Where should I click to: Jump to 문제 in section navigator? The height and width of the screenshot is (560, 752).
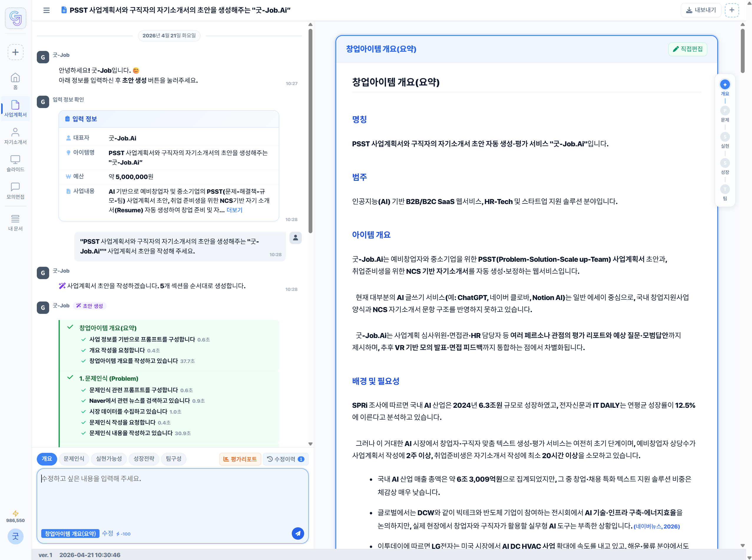tap(725, 114)
